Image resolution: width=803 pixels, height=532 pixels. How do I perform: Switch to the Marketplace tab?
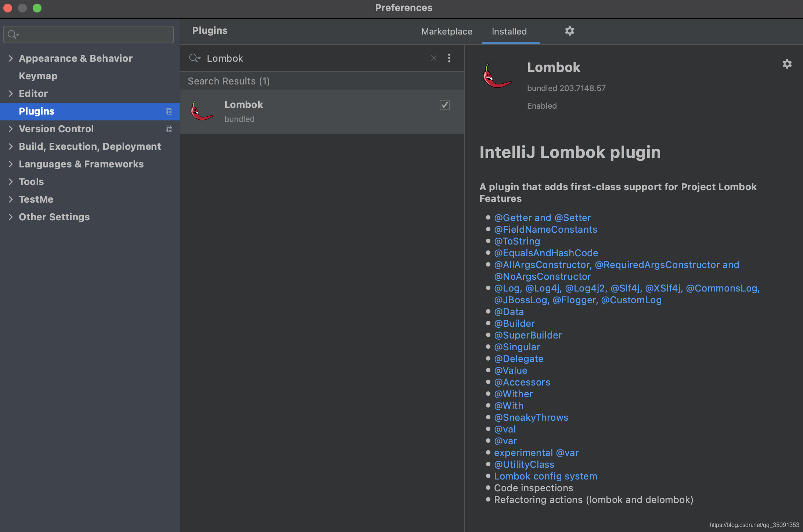[x=447, y=32]
